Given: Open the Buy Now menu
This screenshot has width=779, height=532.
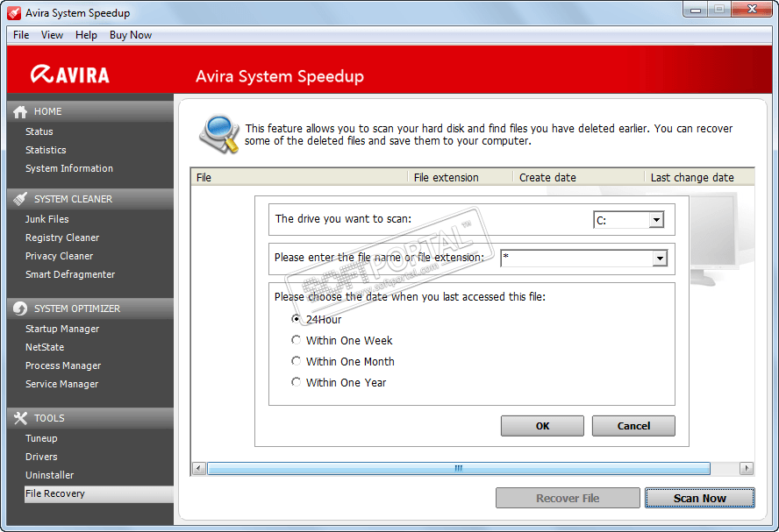Looking at the screenshot, I should 131,35.
